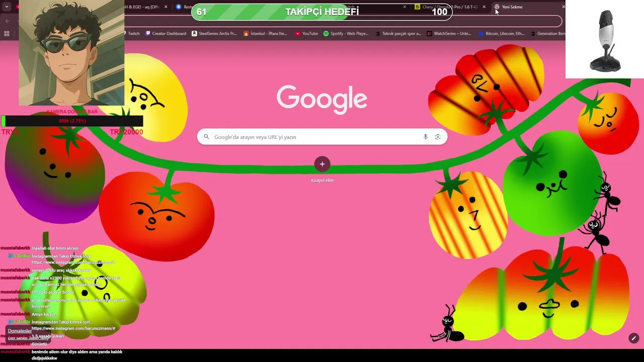This screenshot has width=644, height=362.
Task: Switch to Chery / Omoda 5 Pro tab
Action: 449,7
